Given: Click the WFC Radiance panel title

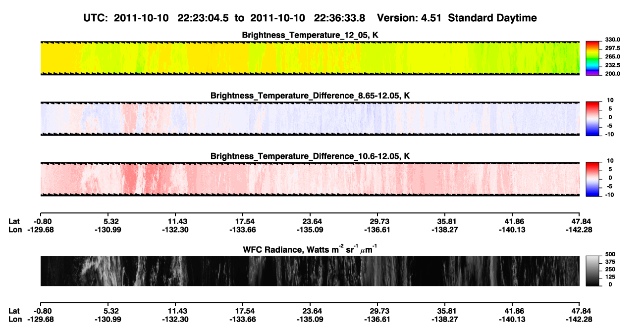Looking at the screenshot, I should 310,249.
